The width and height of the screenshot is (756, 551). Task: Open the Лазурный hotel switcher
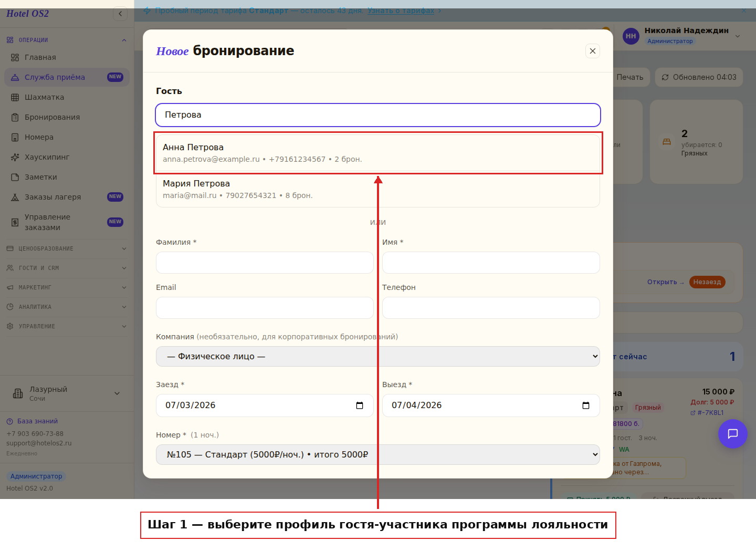[67, 393]
